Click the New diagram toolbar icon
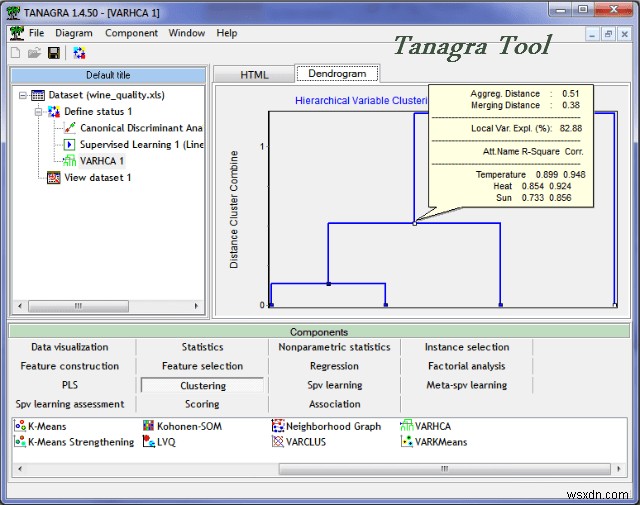640x505 pixels. (16, 52)
